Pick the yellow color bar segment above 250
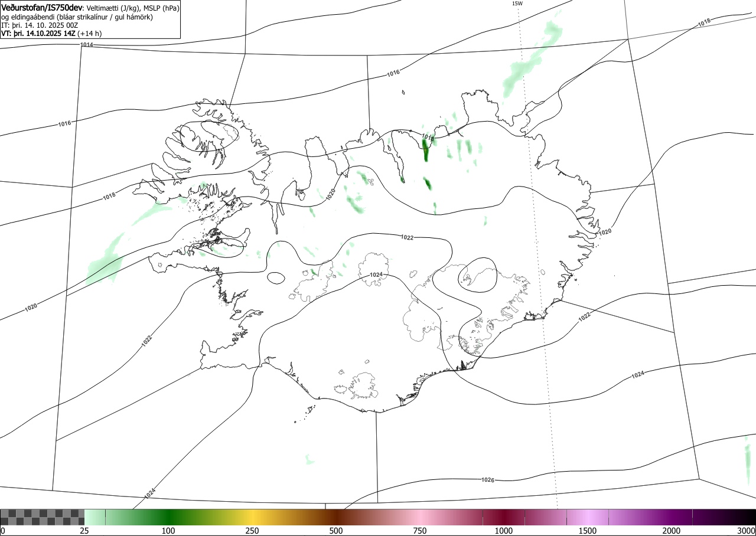Image resolution: width=756 pixels, height=536 pixels. point(252,517)
